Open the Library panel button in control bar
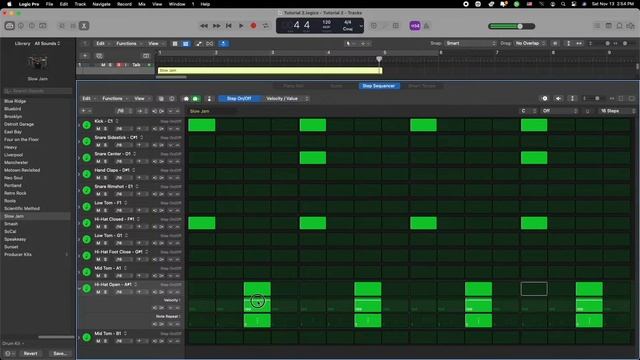640x360 pixels. (x=10, y=26)
